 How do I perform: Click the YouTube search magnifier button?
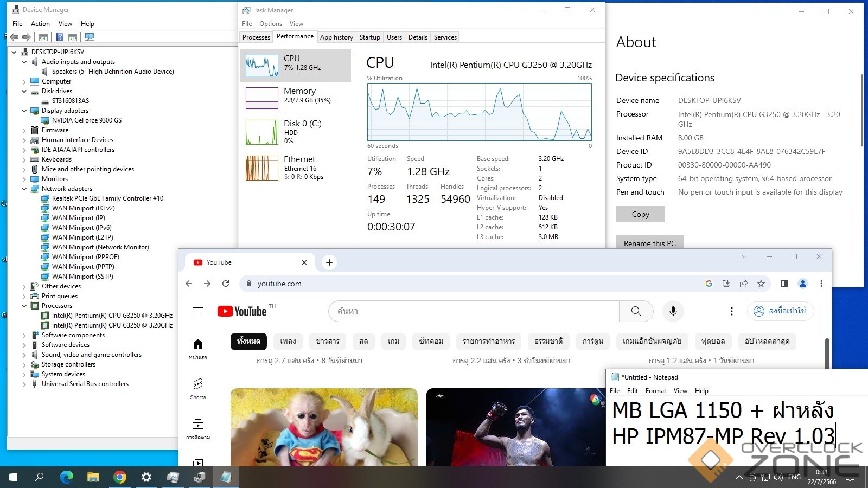tap(636, 311)
